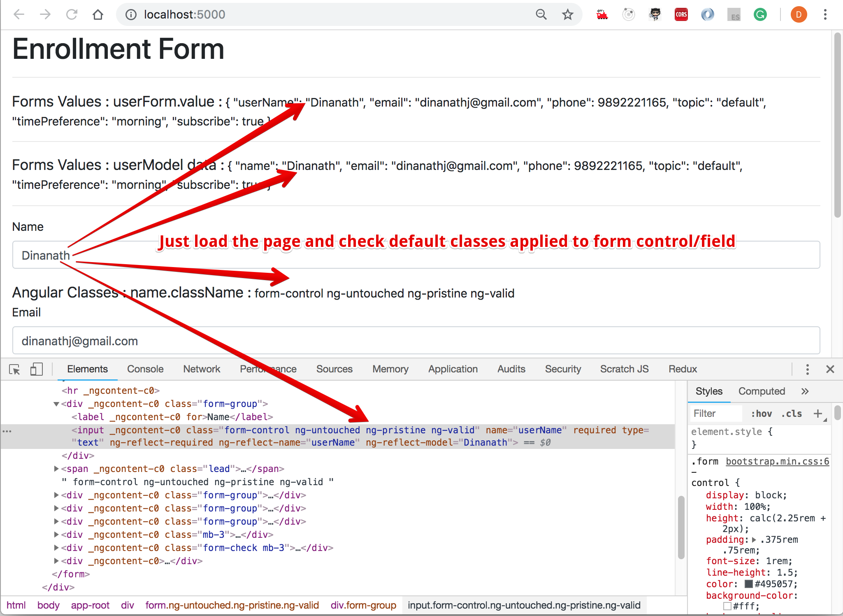Bookmark page with the star icon

(x=567, y=15)
